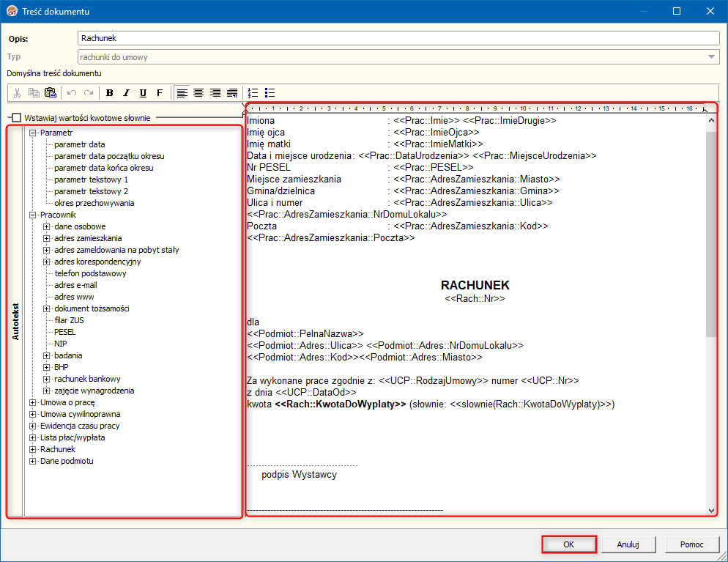
Task: Expand adres korespondencyjny node
Action: tap(46, 262)
